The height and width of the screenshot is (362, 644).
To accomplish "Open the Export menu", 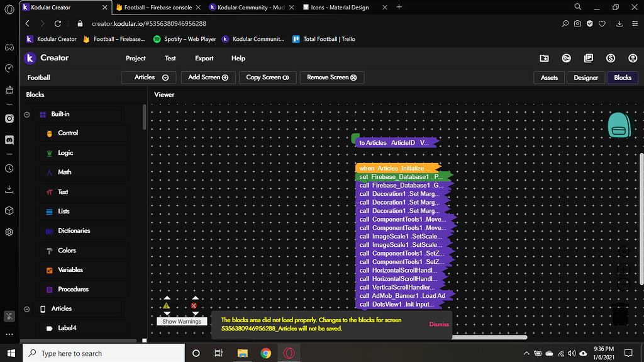I will pyautogui.click(x=204, y=58).
